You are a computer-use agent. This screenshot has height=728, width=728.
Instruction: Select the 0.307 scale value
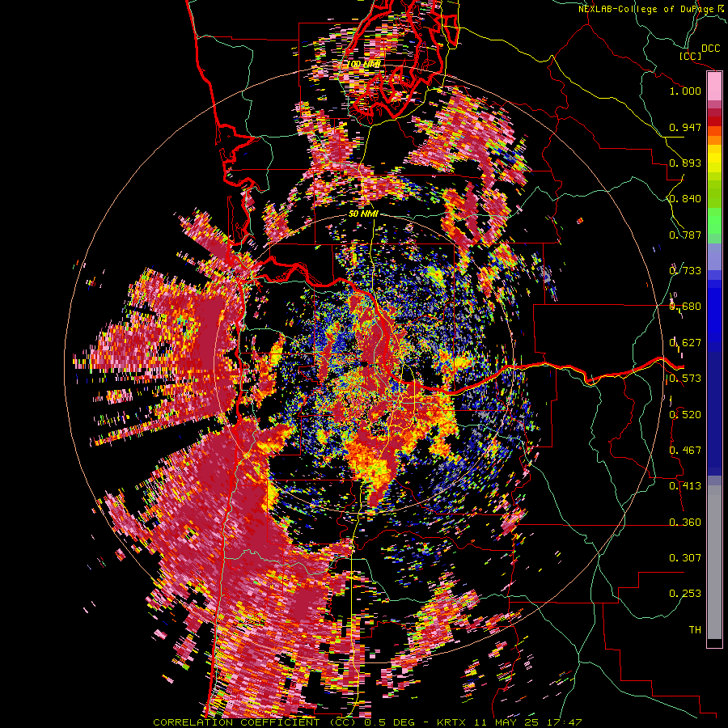tap(685, 558)
